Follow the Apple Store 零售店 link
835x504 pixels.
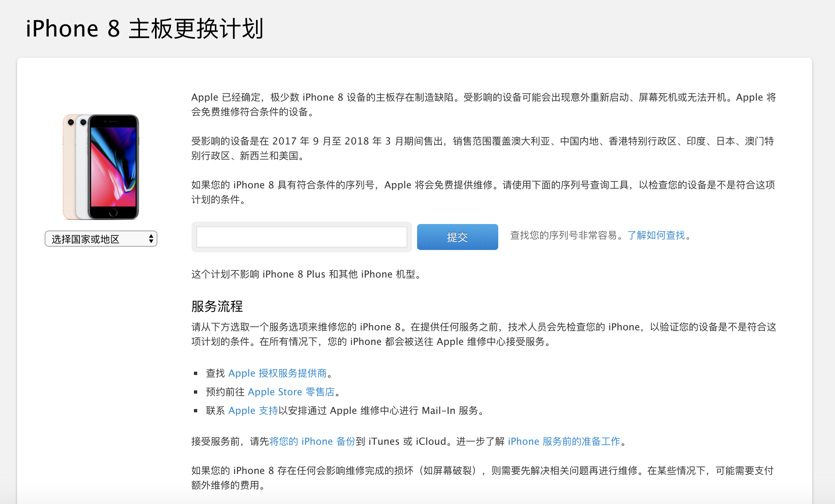pos(291,392)
